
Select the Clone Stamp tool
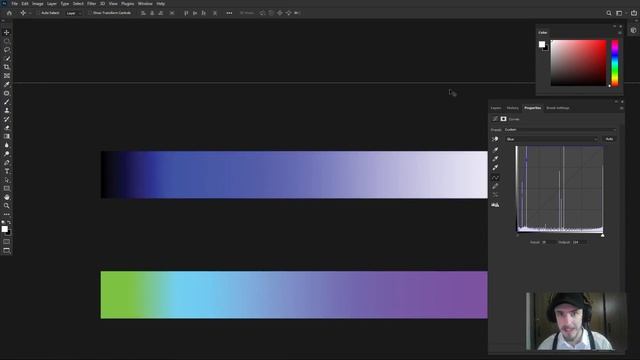point(7,111)
